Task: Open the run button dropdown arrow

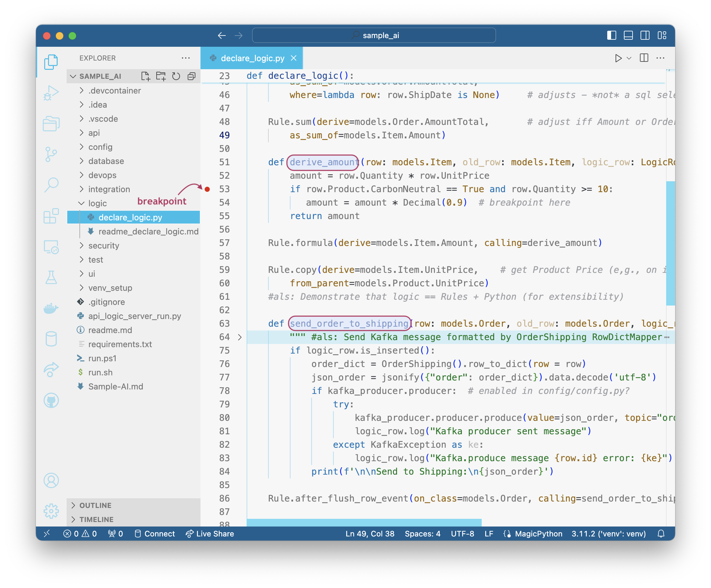Action: pos(629,58)
